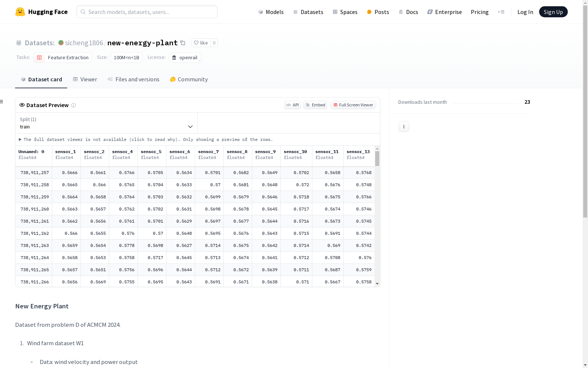Click the openrail license tag
This screenshot has height=368, width=588.
pos(185,57)
